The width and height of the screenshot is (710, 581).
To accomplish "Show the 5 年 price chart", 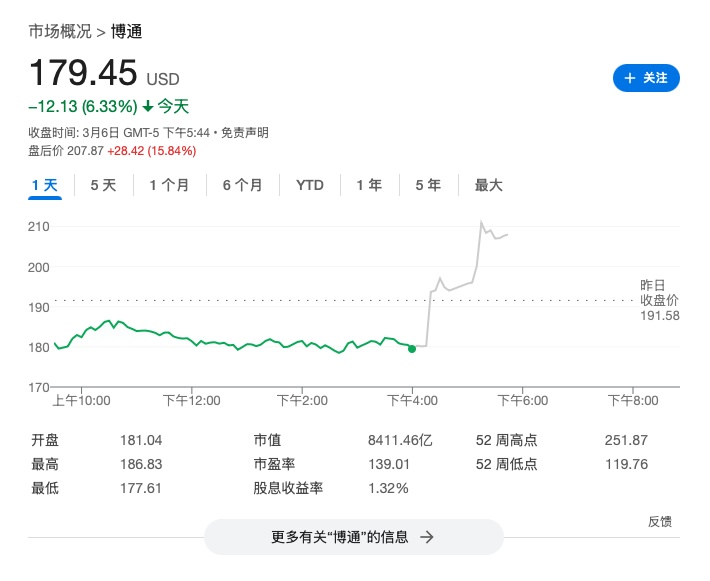I will point(428,185).
